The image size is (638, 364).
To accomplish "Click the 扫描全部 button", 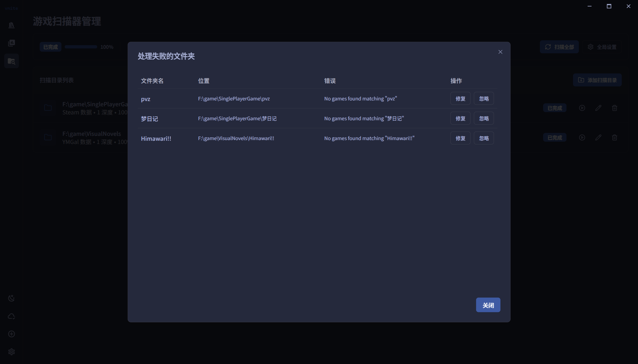I will pyautogui.click(x=559, y=47).
